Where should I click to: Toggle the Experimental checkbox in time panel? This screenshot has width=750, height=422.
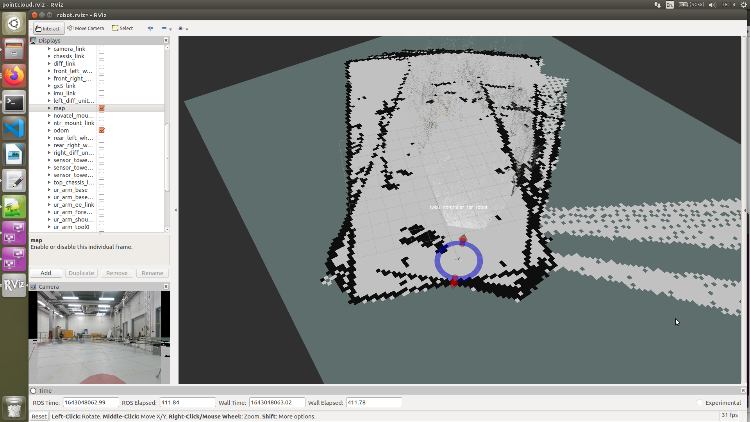700,403
